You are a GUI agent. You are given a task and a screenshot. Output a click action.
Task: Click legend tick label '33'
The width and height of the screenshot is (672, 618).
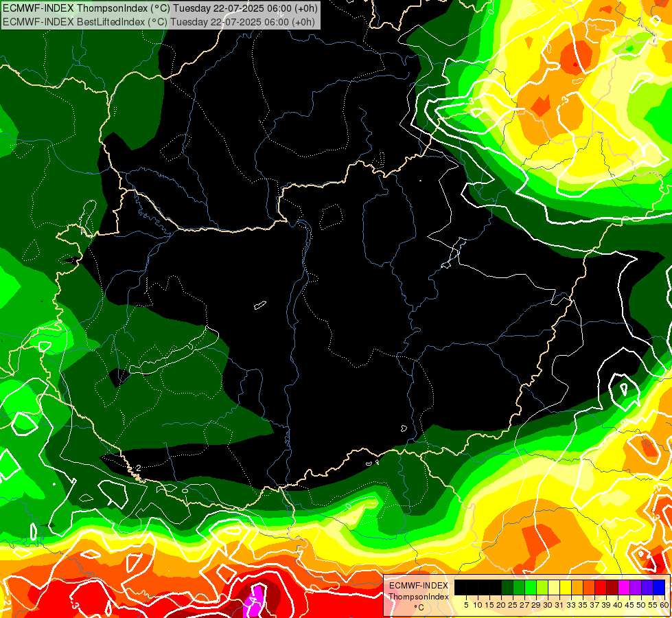click(x=571, y=605)
